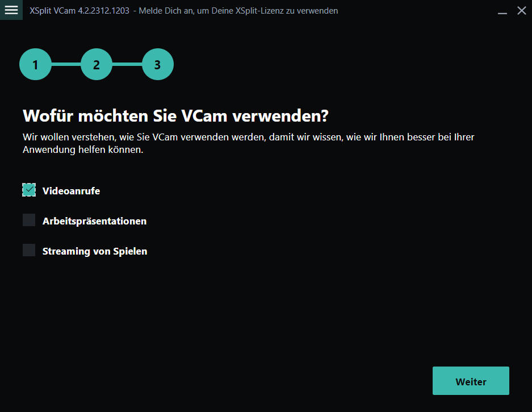Open the hamburger menu in the title bar

[11, 10]
